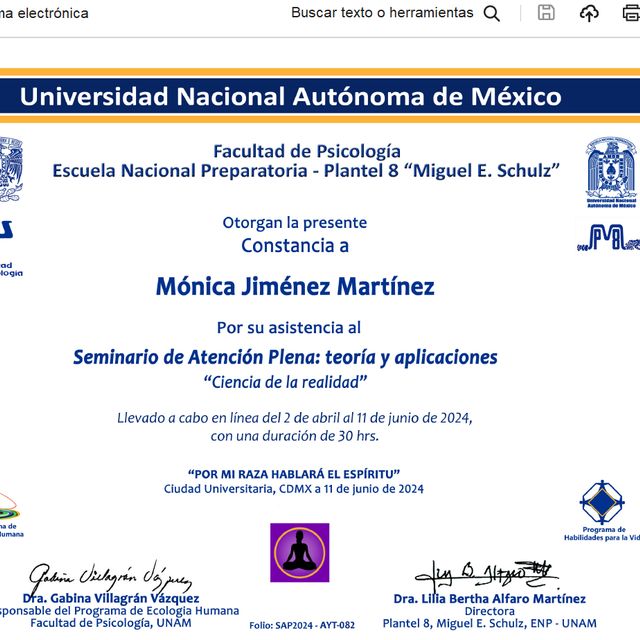640x640 pixels.
Task: Click the 'Buscar texto o herramientas' search field
Action: (x=382, y=13)
